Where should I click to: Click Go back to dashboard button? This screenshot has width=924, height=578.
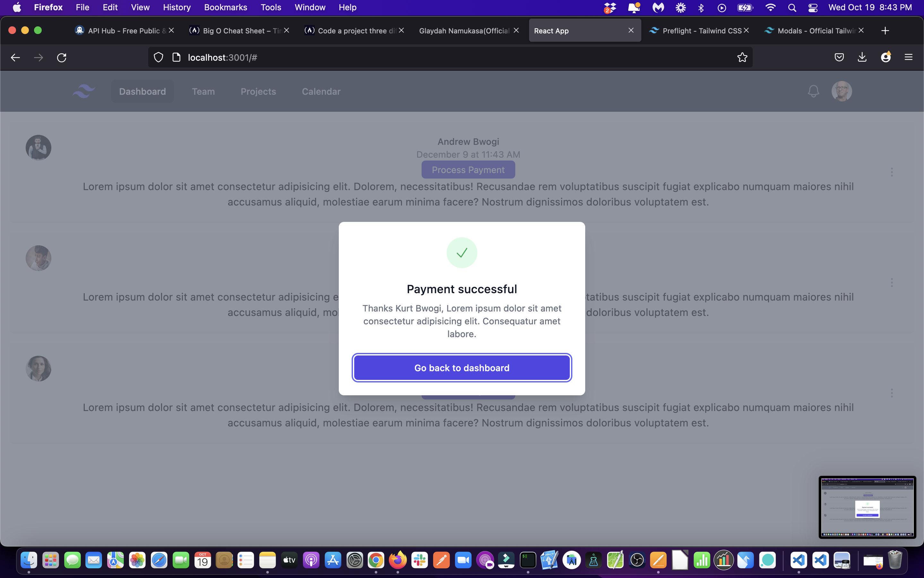[x=462, y=368]
